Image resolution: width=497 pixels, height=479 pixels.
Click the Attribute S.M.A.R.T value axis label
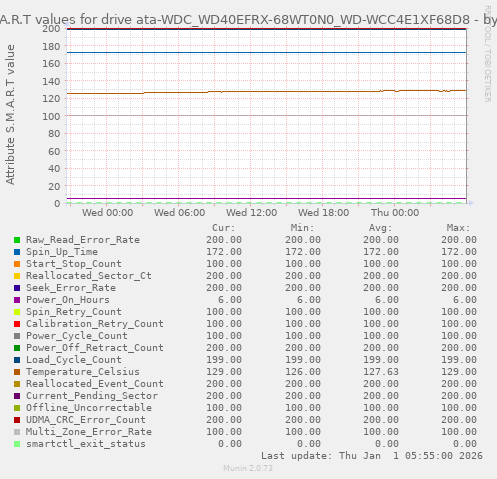click(10, 114)
